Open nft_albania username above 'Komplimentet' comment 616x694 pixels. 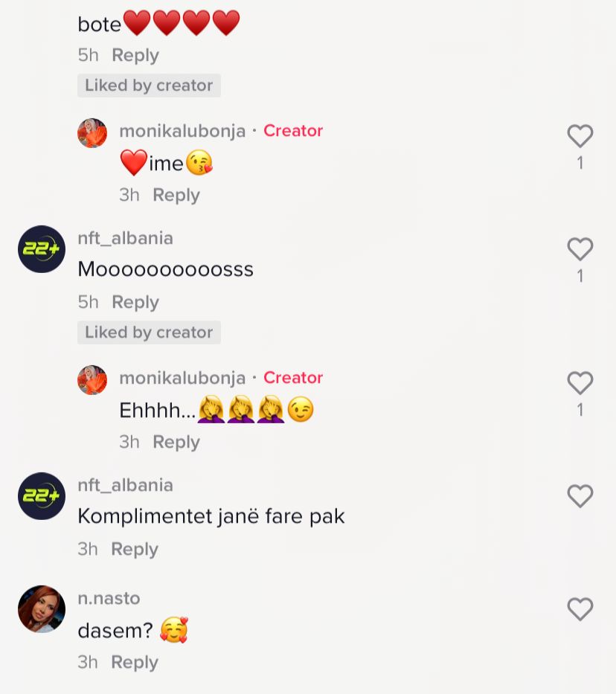click(x=125, y=485)
